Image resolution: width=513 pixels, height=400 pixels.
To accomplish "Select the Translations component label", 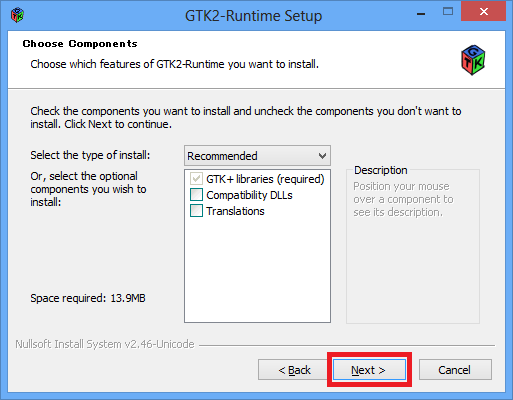I will 235,211.
